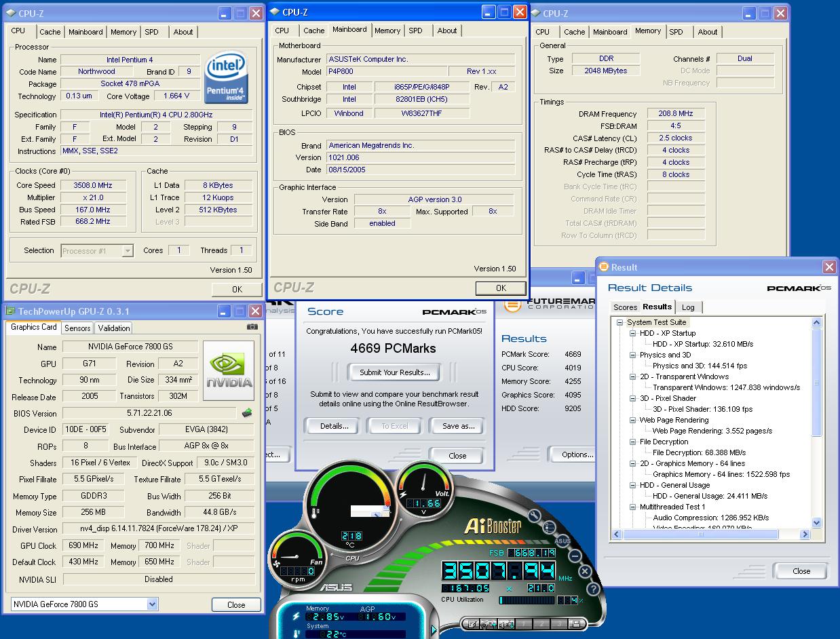Click the 4669 PCMarks score text
Image resolution: width=840 pixels, height=639 pixels.
click(393, 349)
